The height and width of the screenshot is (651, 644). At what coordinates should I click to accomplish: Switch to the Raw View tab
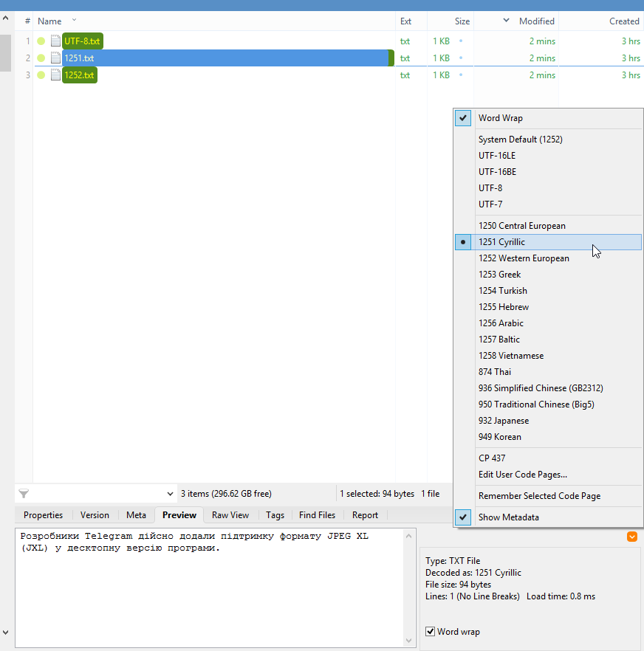pos(230,515)
